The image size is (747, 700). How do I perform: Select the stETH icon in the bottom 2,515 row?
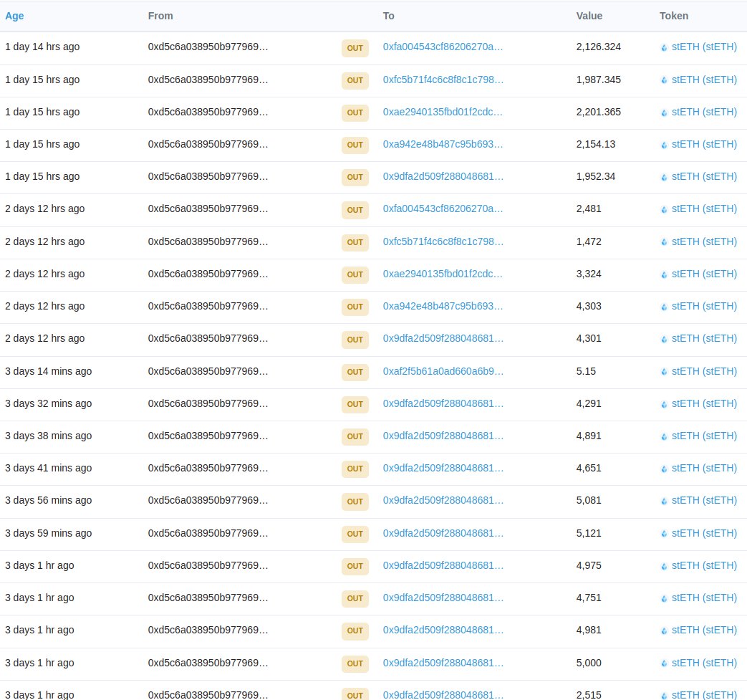(664, 694)
